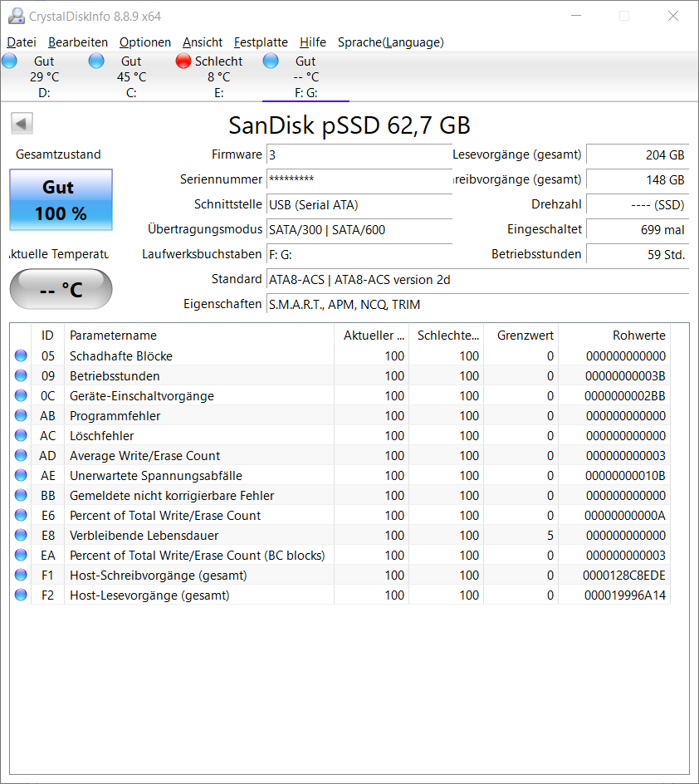Click the status dot of the Schadhafte Blöcke row
Image resolution: width=699 pixels, height=784 pixels.
tap(21, 355)
